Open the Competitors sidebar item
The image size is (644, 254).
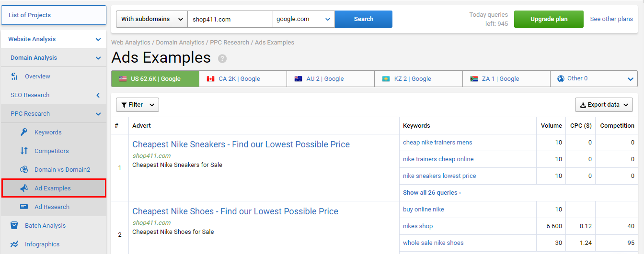53,151
